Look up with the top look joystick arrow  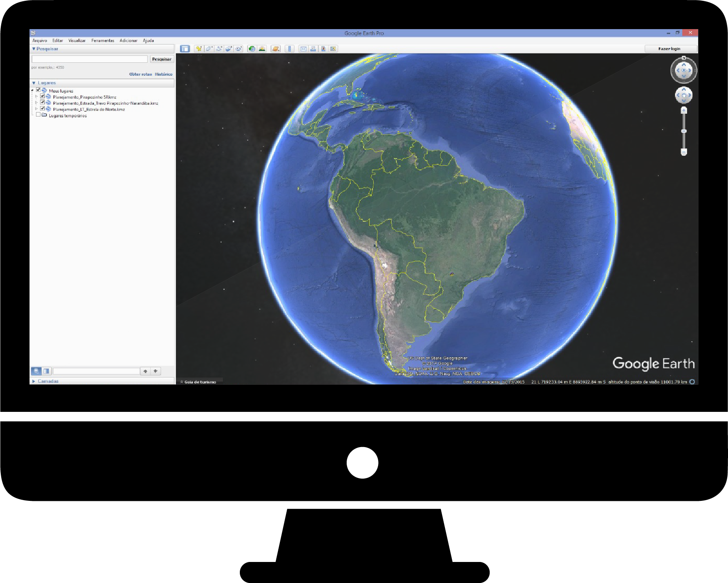pyautogui.click(x=684, y=65)
